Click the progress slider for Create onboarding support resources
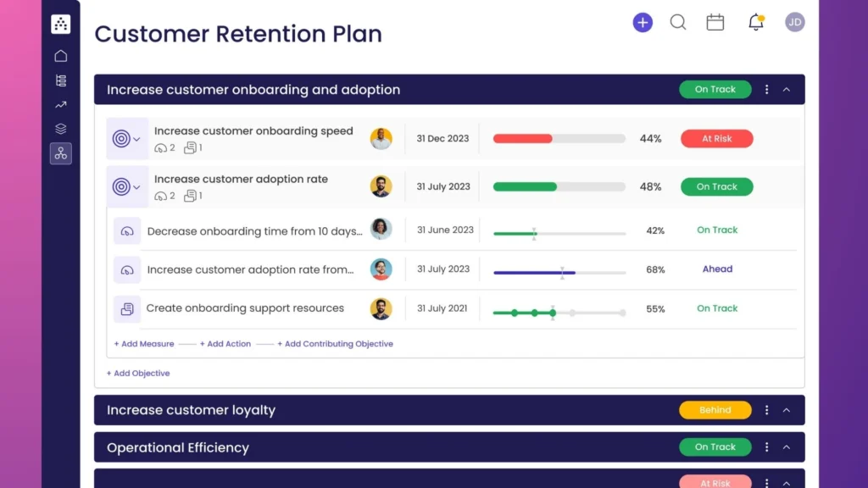Screen dimensions: 868x488 pos(559,312)
